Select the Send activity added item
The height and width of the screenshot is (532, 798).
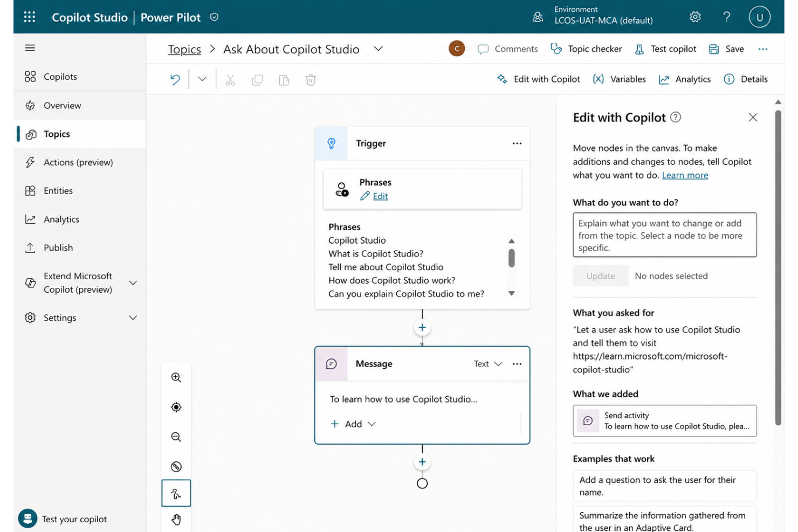665,421
